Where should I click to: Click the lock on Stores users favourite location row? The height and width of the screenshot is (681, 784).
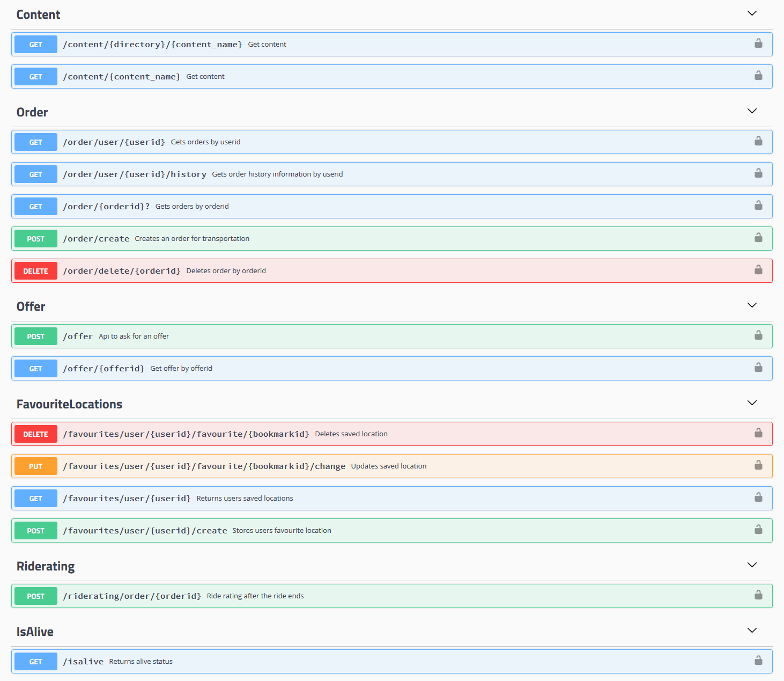pyautogui.click(x=758, y=530)
